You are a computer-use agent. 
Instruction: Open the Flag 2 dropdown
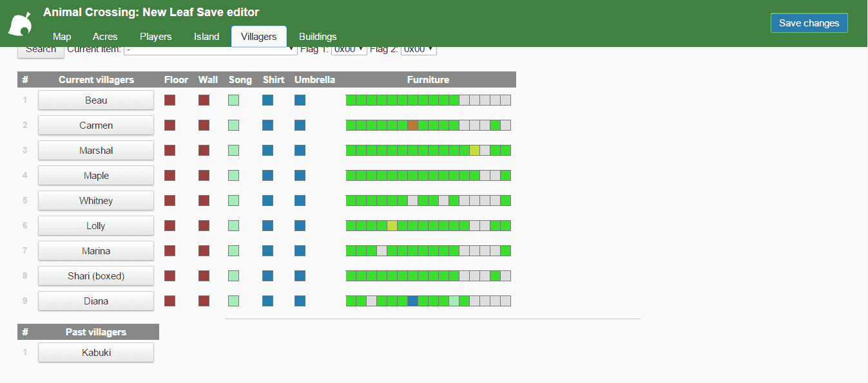click(x=419, y=50)
